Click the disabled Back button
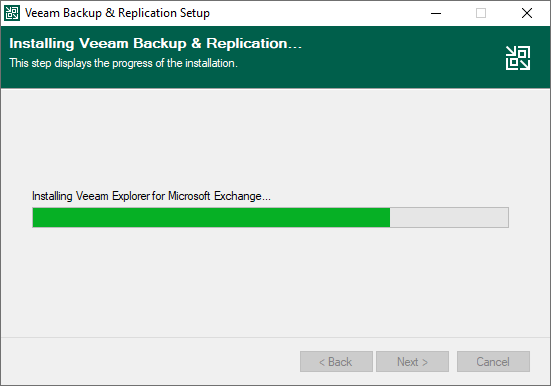The image size is (551, 386). pyautogui.click(x=336, y=361)
